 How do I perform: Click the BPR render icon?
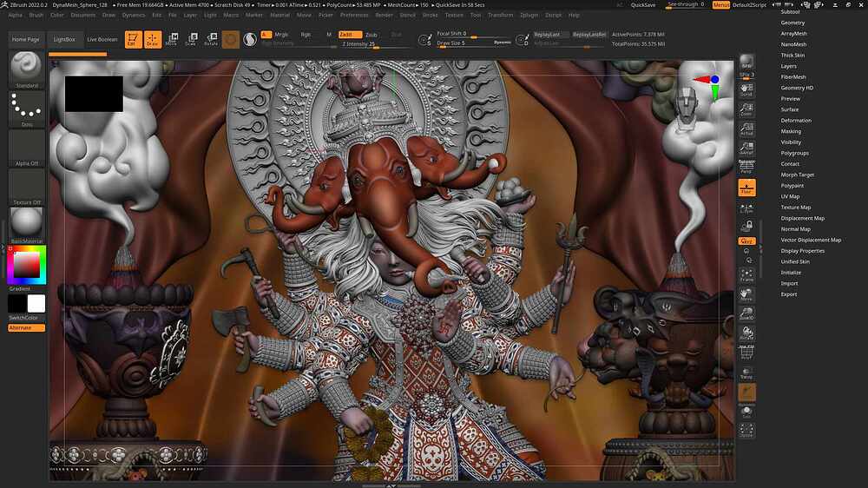746,61
